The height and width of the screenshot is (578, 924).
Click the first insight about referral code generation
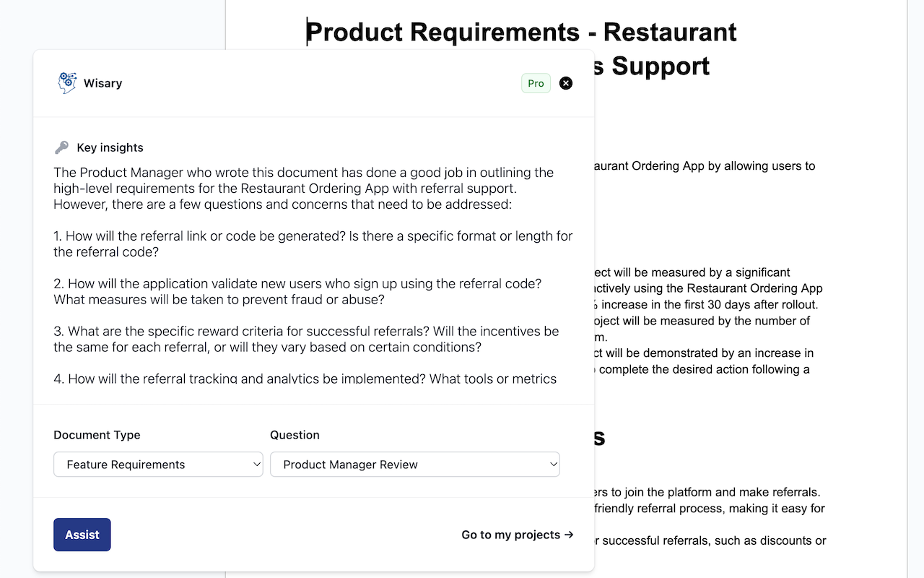[x=313, y=244]
